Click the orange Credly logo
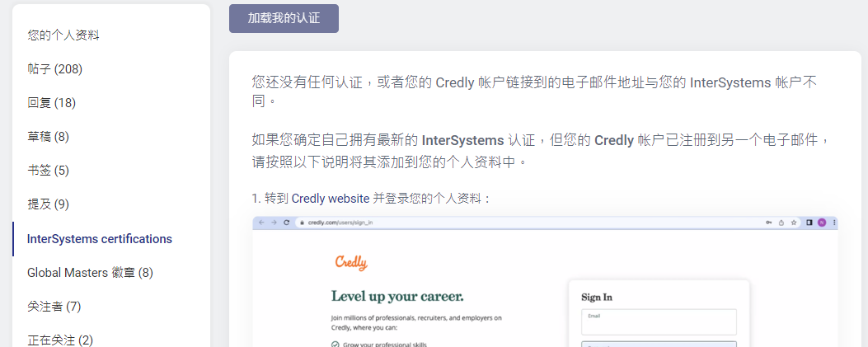 [351, 263]
